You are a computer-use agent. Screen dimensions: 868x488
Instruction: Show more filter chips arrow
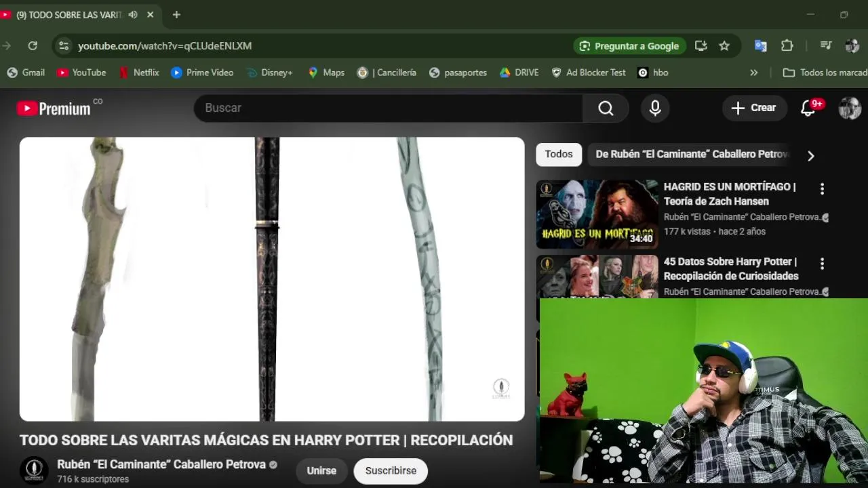coord(810,155)
